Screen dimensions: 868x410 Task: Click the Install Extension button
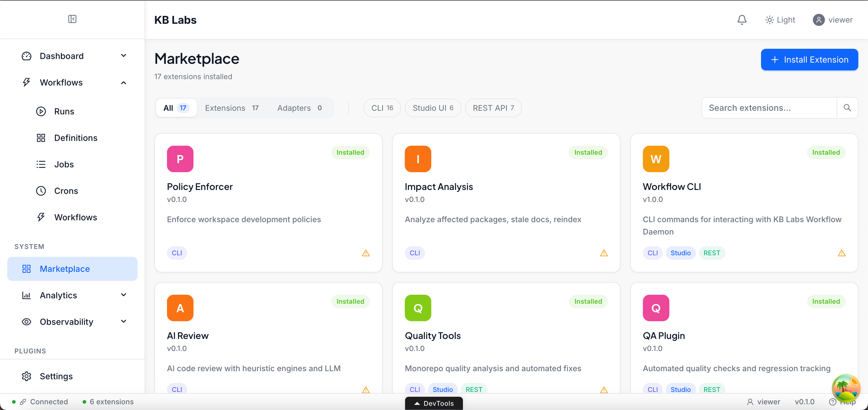tap(809, 60)
